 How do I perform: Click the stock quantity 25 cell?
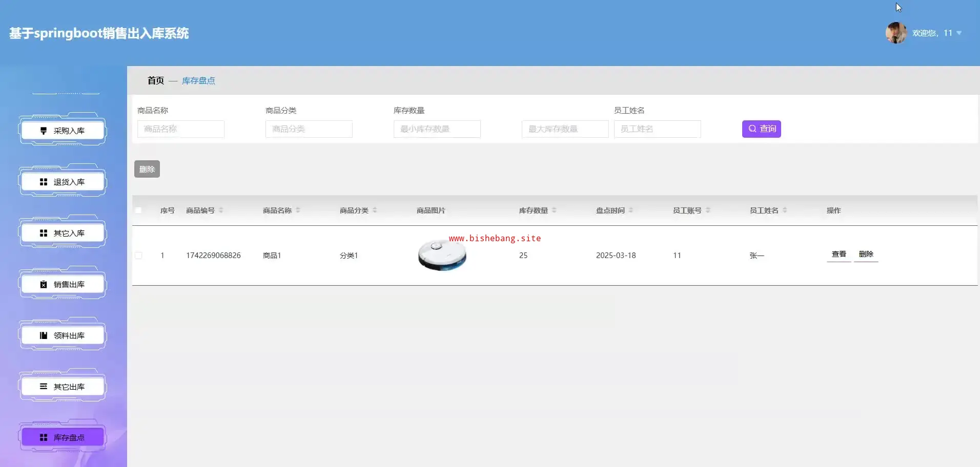tap(523, 256)
